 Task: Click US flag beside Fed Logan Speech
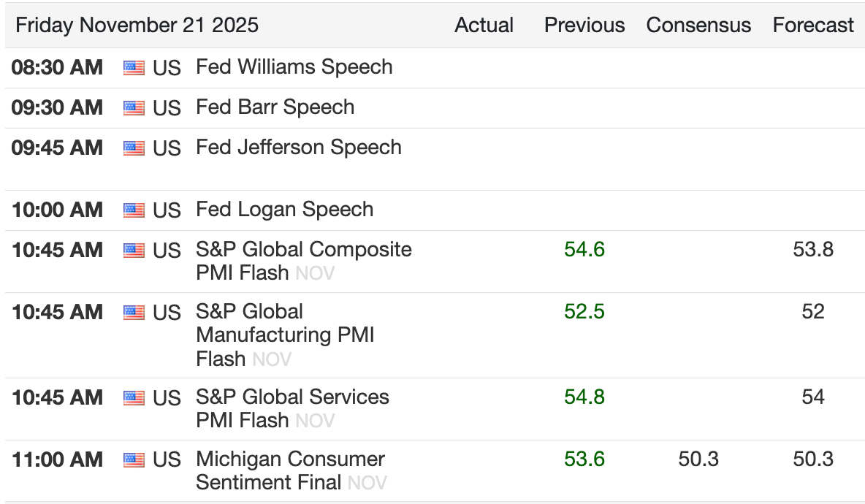[x=134, y=210]
